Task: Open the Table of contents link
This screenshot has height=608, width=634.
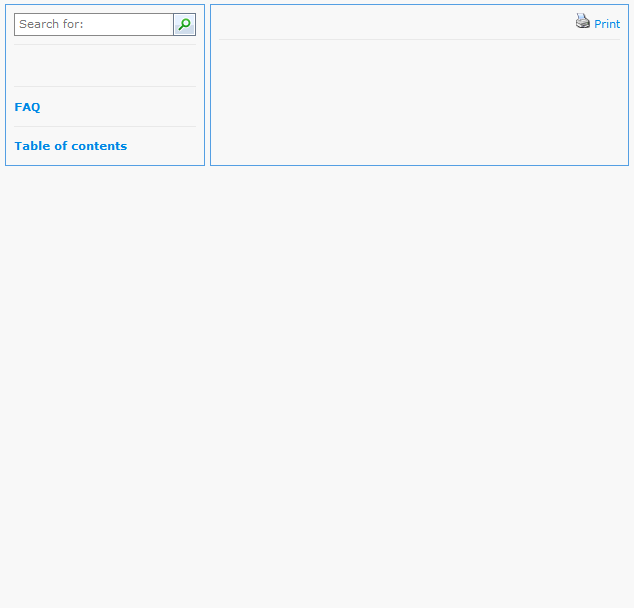Action: click(71, 146)
